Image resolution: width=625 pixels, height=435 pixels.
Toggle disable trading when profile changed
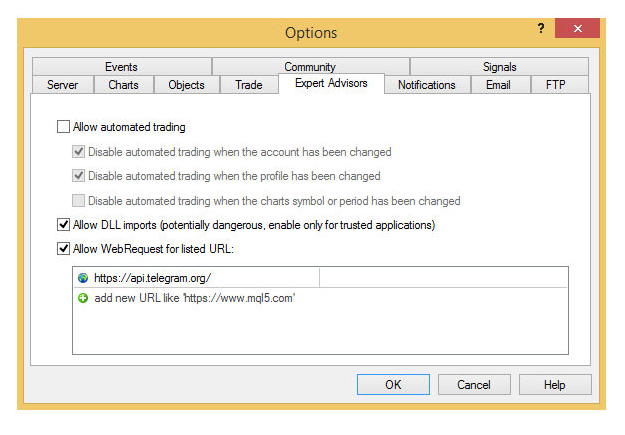79,176
